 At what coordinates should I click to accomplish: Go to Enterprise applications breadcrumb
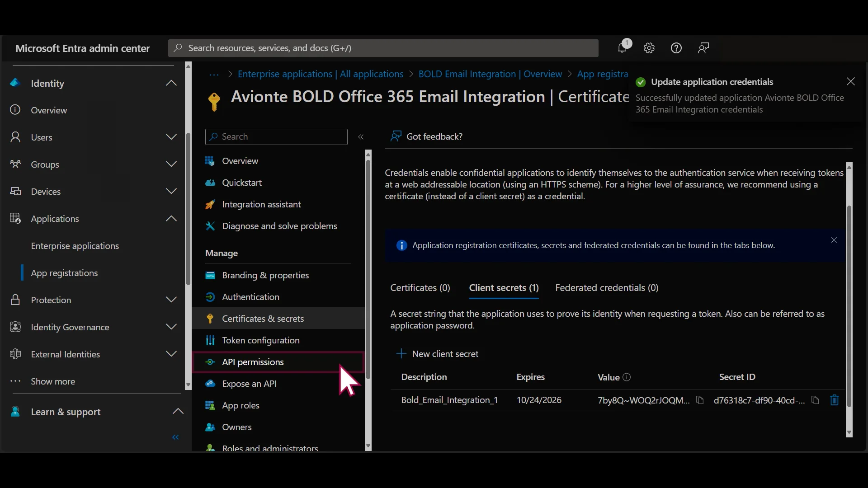(x=321, y=75)
